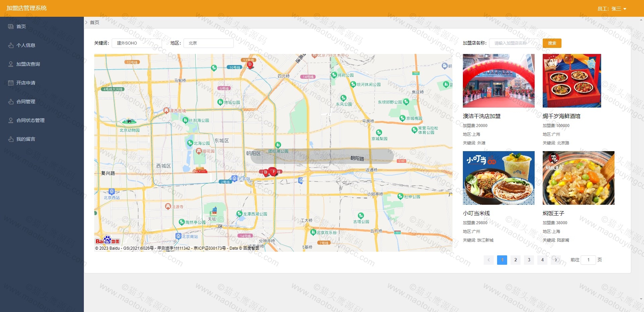The width and height of the screenshot is (644, 312).
Task: Click the 合同管理 sidebar icon
Action: (x=11, y=102)
